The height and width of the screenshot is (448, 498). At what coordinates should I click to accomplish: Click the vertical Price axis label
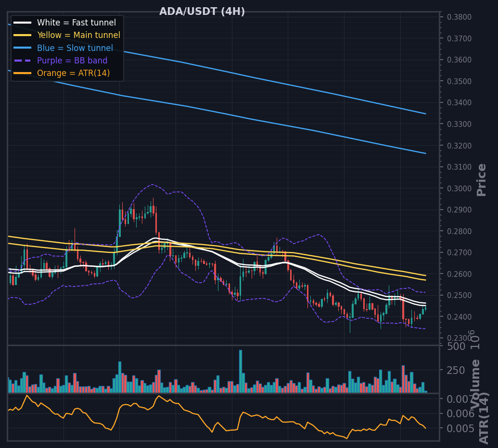pyautogui.click(x=482, y=180)
